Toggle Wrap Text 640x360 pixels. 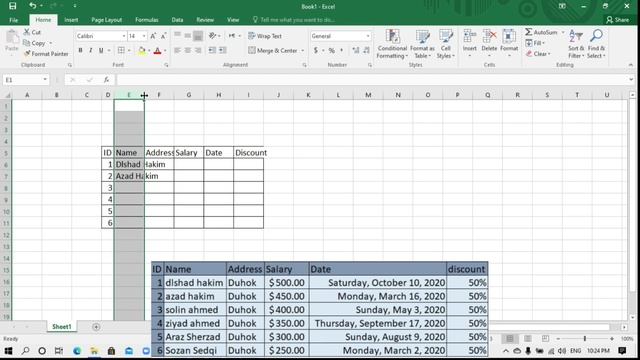tap(265, 36)
